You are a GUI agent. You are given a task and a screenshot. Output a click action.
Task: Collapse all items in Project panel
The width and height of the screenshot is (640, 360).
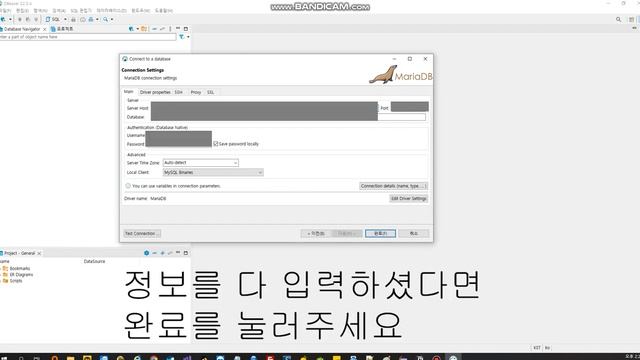click(154, 253)
